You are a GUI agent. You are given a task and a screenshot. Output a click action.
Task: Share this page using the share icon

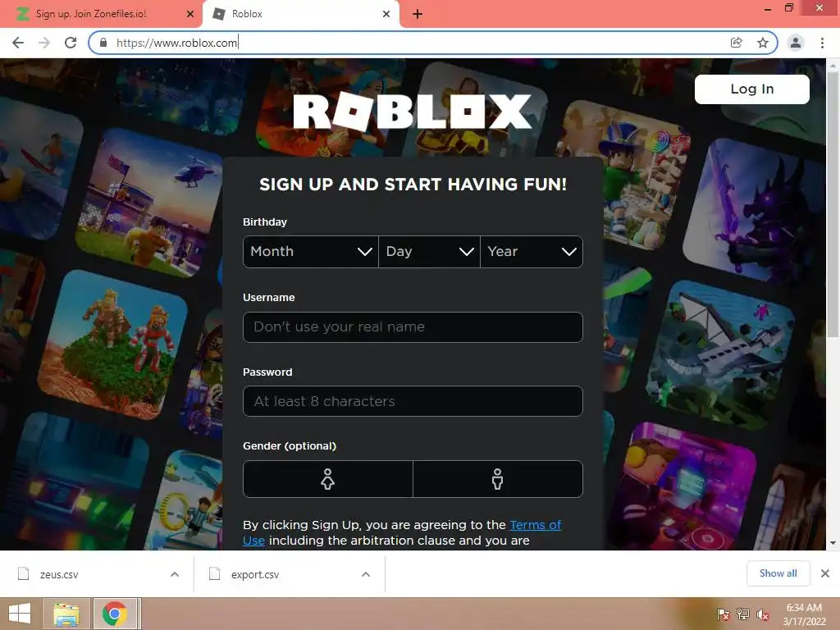pos(736,43)
